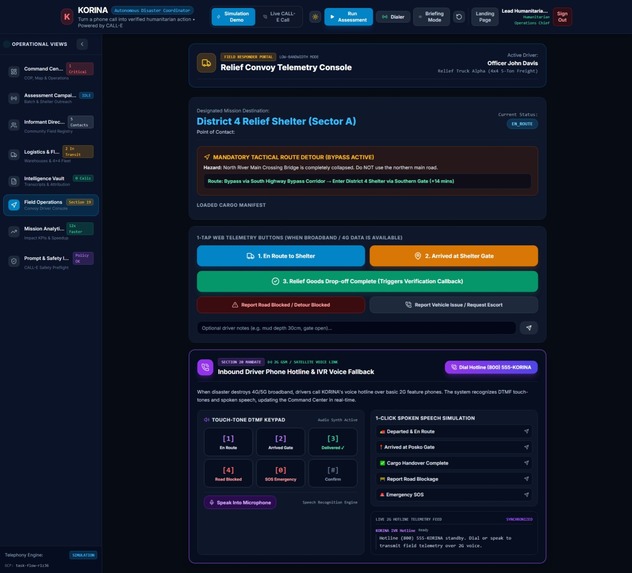
Task: Click send arrow on Departed & En Route row
Action: 526,432
